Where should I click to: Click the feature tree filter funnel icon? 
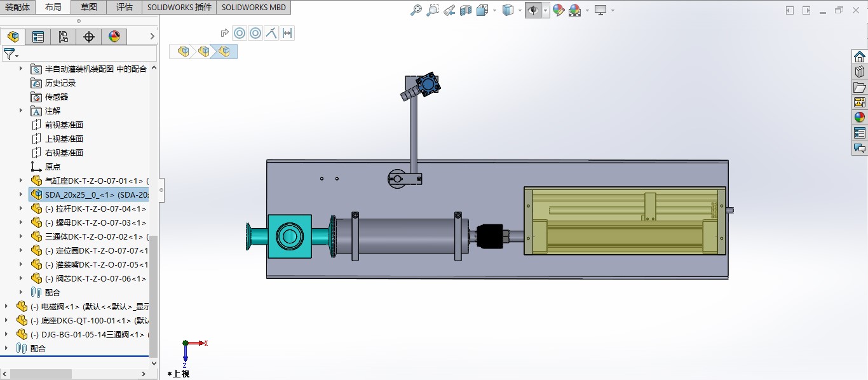coord(9,54)
